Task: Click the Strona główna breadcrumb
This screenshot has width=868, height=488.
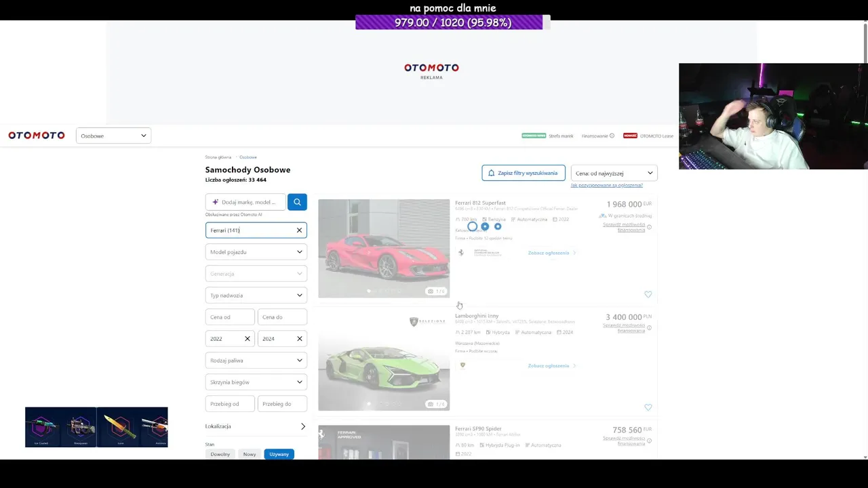Action: click(x=218, y=157)
